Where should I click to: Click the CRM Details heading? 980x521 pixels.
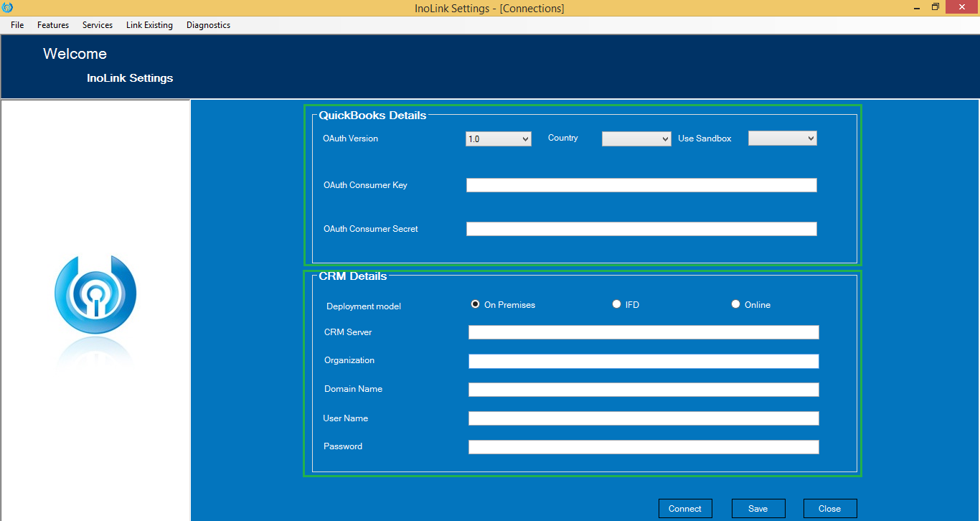click(x=352, y=276)
